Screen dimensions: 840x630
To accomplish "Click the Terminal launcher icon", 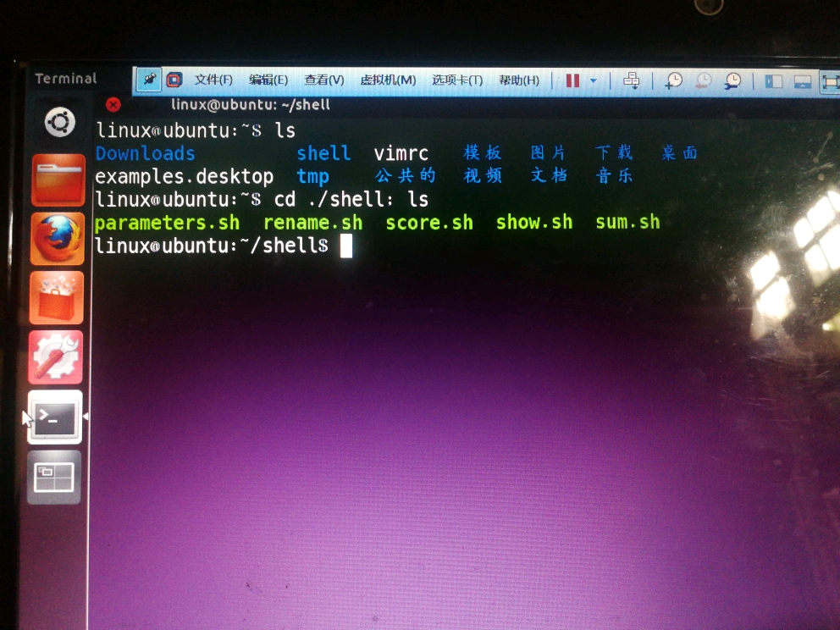I will [x=55, y=417].
